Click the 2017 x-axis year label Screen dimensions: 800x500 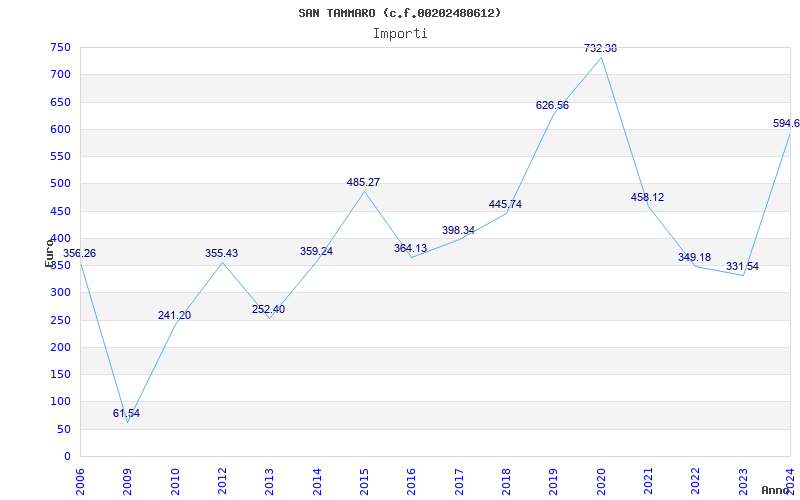pyautogui.click(x=459, y=482)
